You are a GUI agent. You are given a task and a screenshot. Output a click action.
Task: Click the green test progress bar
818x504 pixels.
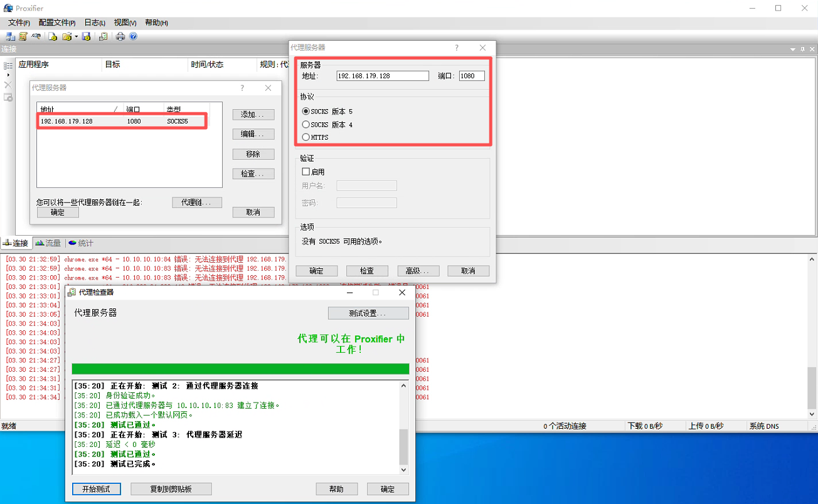240,369
